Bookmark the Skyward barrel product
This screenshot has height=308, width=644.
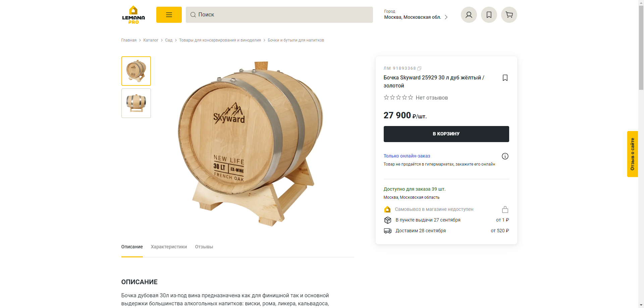click(505, 78)
